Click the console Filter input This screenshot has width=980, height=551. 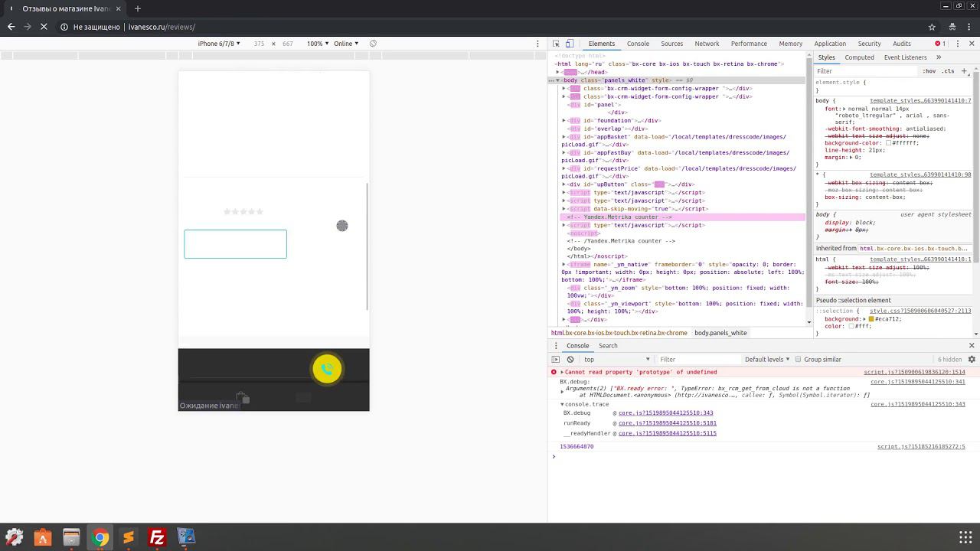[698, 359]
